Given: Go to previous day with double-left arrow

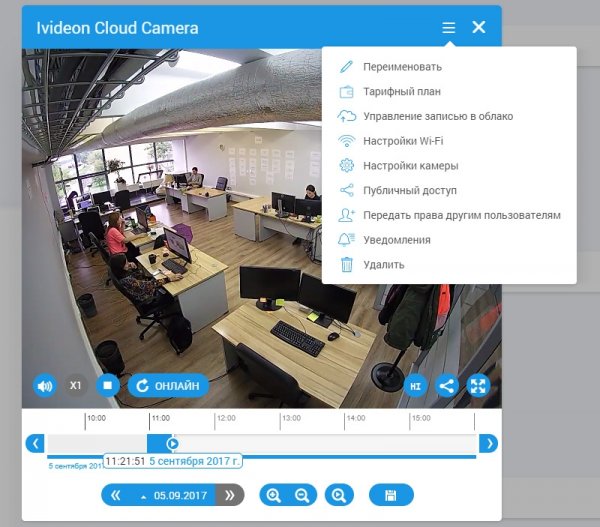Looking at the screenshot, I should pos(115,495).
